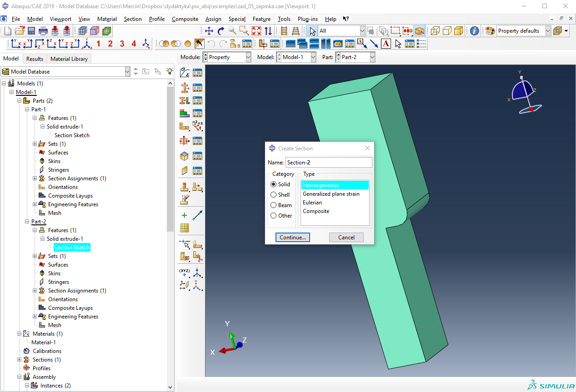Click the Save Model Database icon

coord(31,31)
